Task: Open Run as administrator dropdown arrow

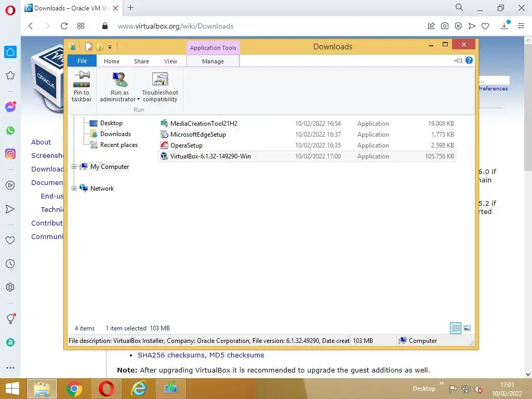Action: point(138,99)
